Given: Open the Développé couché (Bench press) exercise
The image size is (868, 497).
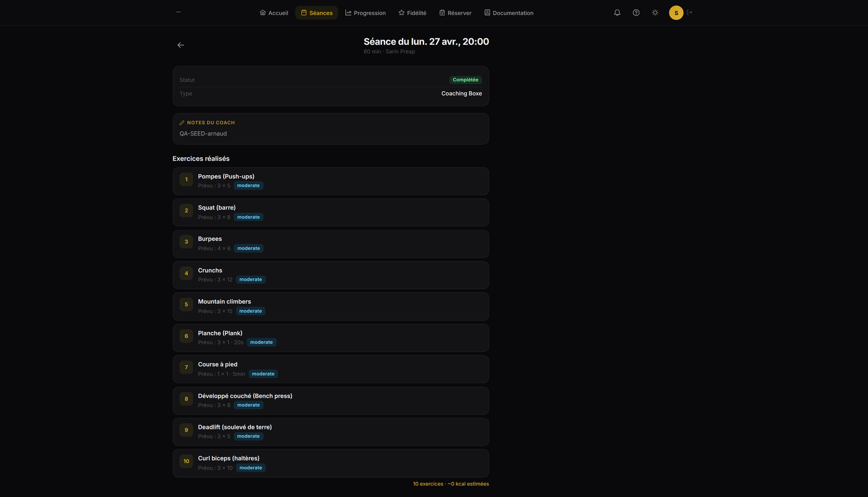Looking at the screenshot, I should click(x=331, y=401).
